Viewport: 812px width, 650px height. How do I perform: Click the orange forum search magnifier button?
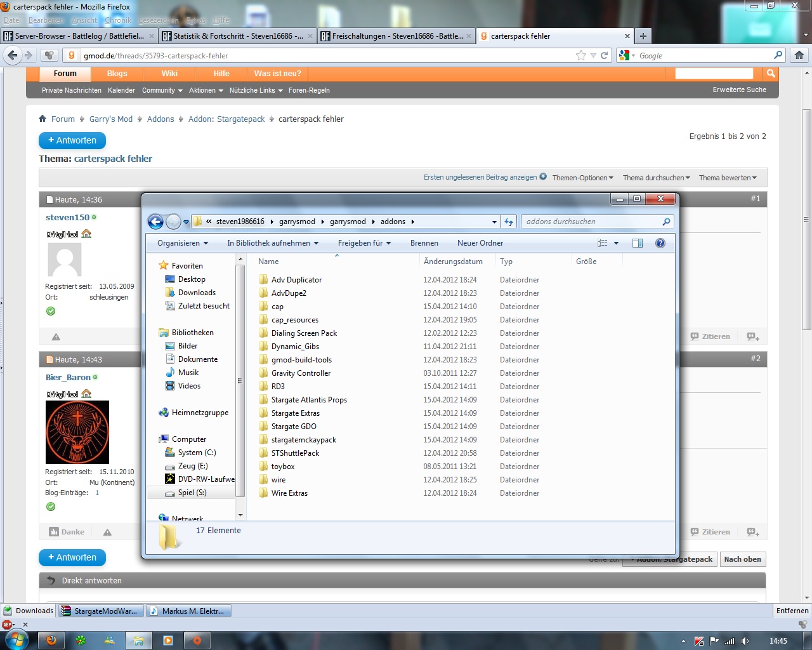[771, 74]
